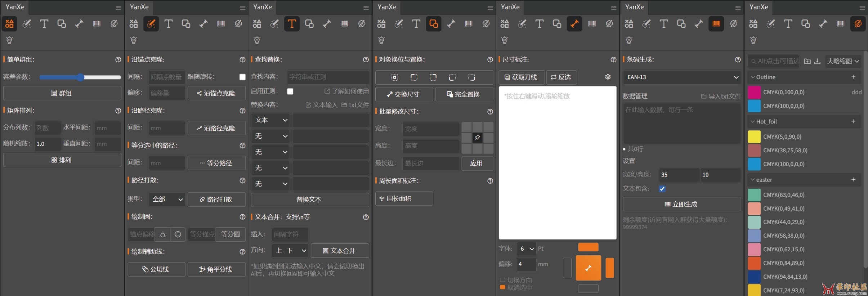Click the 群组 button
This screenshot has height=296, width=868.
(62, 93)
